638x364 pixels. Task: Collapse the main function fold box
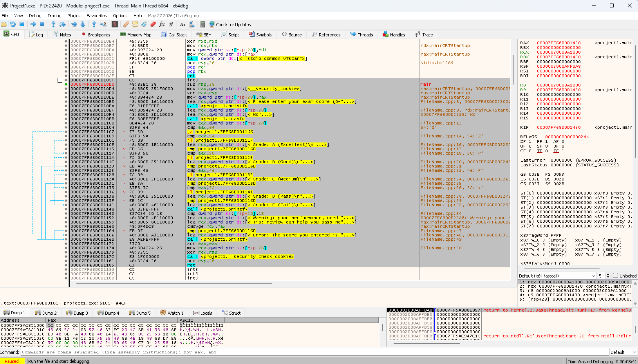click(60, 80)
